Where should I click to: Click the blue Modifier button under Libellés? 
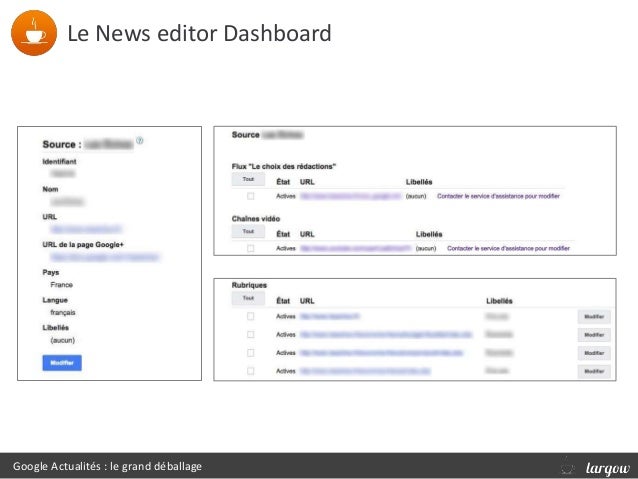click(62, 363)
